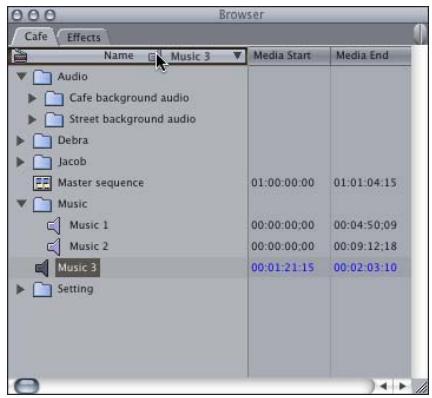
Task: Select the Debra bin name
Action: [73, 140]
